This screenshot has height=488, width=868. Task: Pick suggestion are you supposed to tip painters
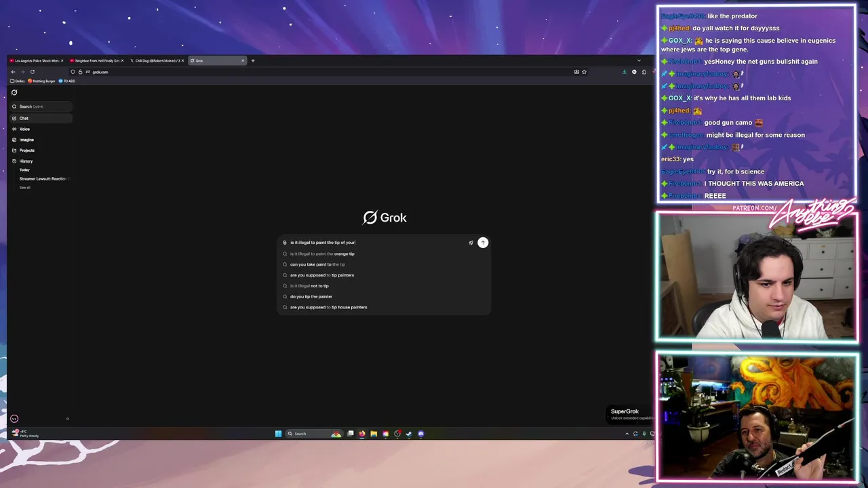(384, 275)
